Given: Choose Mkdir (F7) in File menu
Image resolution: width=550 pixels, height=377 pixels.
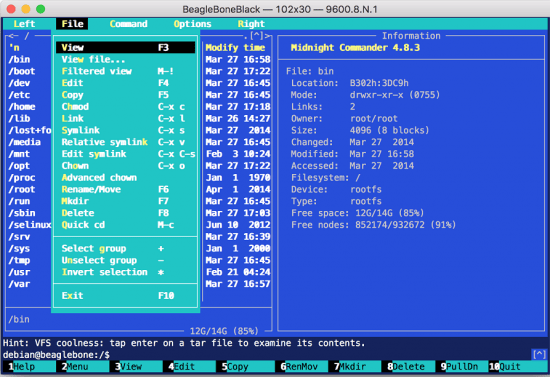Looking at the screenshot, I should point(125,201).
